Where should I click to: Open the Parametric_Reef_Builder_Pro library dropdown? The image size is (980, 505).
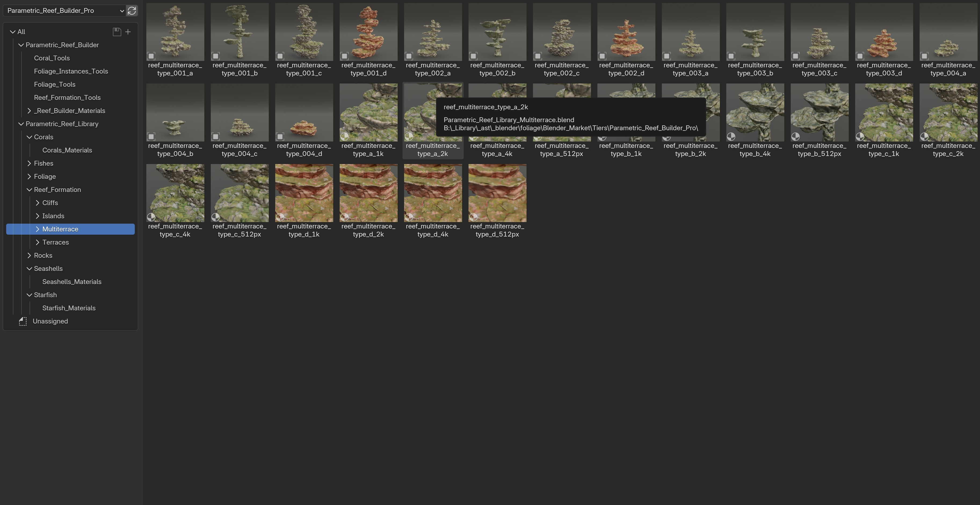coord(65,11)
